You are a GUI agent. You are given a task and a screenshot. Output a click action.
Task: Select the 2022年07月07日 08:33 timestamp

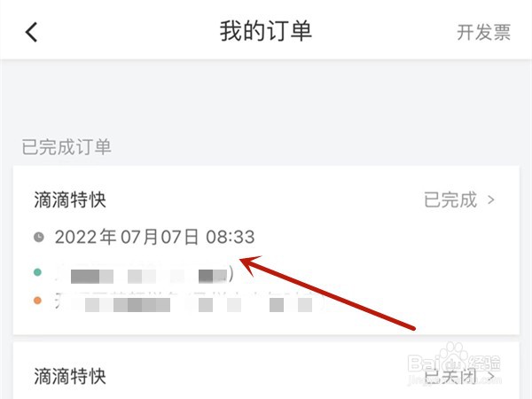[154, 237]
